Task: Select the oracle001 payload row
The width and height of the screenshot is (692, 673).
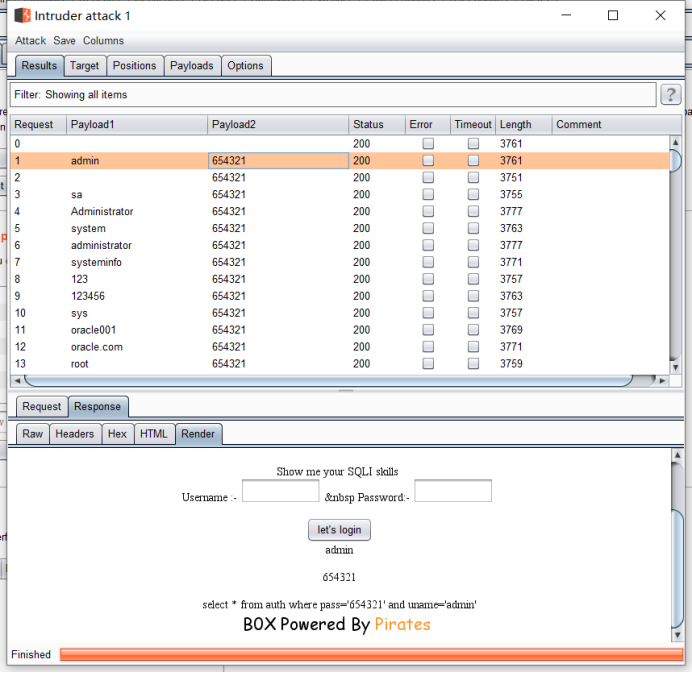Action: [x=340, y=330]
